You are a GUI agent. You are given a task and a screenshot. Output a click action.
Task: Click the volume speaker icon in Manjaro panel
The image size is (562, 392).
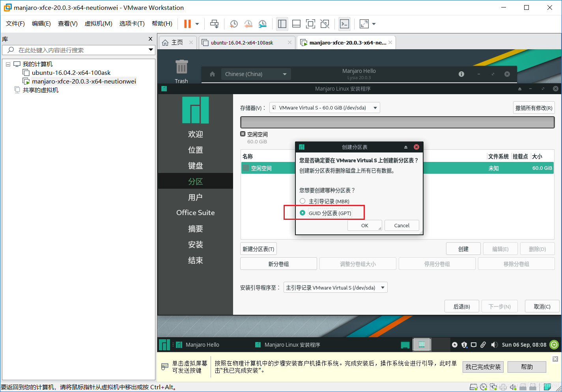[x=494, y=345]
